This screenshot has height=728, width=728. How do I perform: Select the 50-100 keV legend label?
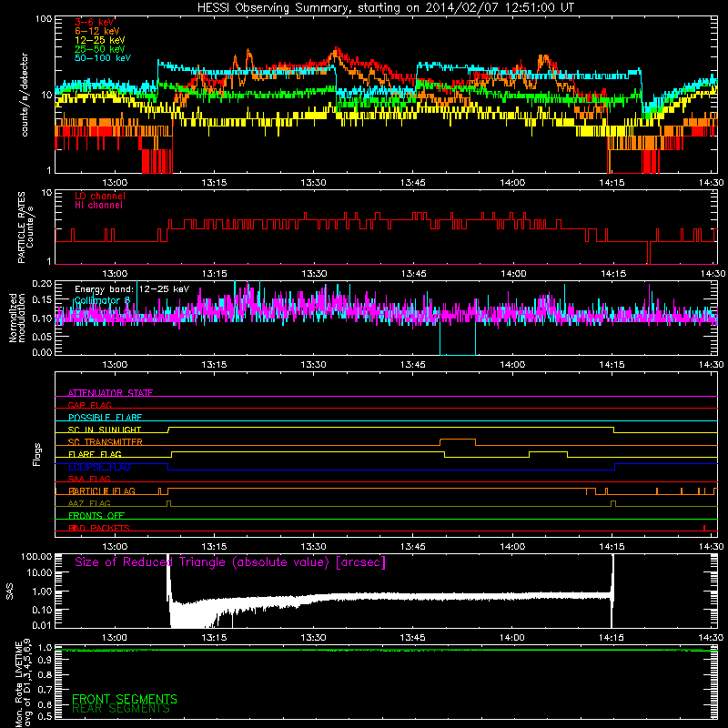coord(103,58)
